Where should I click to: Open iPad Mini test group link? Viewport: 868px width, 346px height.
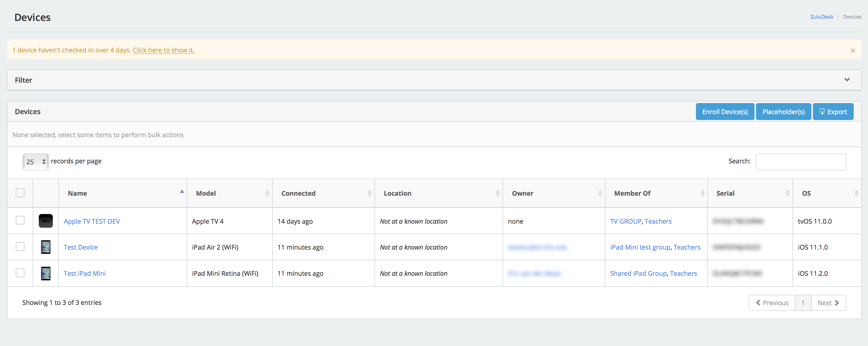640,247
